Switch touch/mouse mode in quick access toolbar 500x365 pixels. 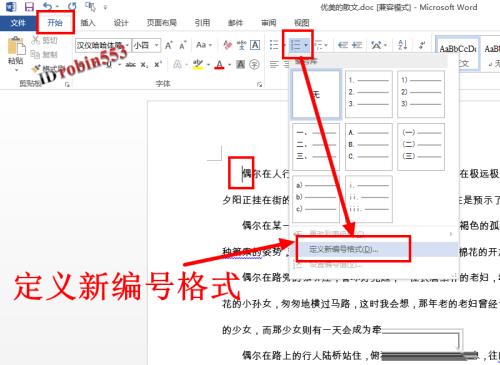90,6
